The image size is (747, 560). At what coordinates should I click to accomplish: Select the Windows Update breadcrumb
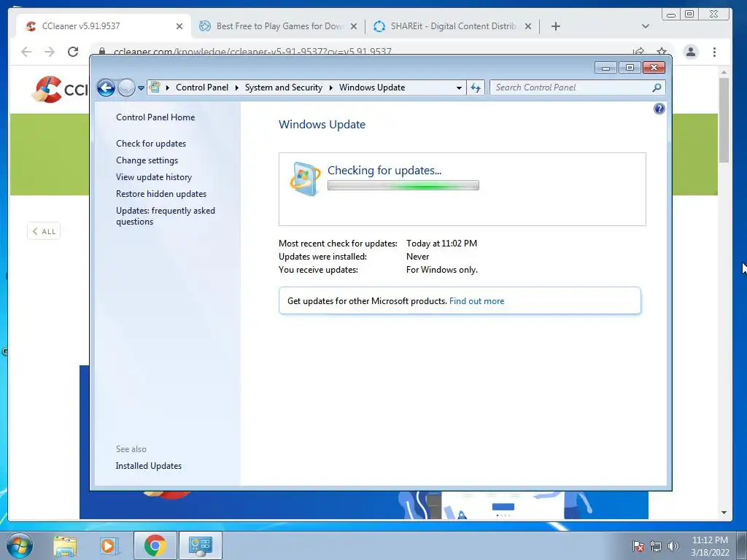click(x=372, y=87)
